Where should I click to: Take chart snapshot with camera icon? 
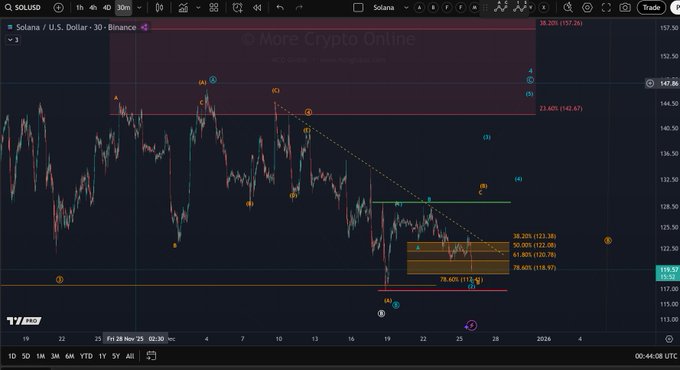click(x=625, y=7)
